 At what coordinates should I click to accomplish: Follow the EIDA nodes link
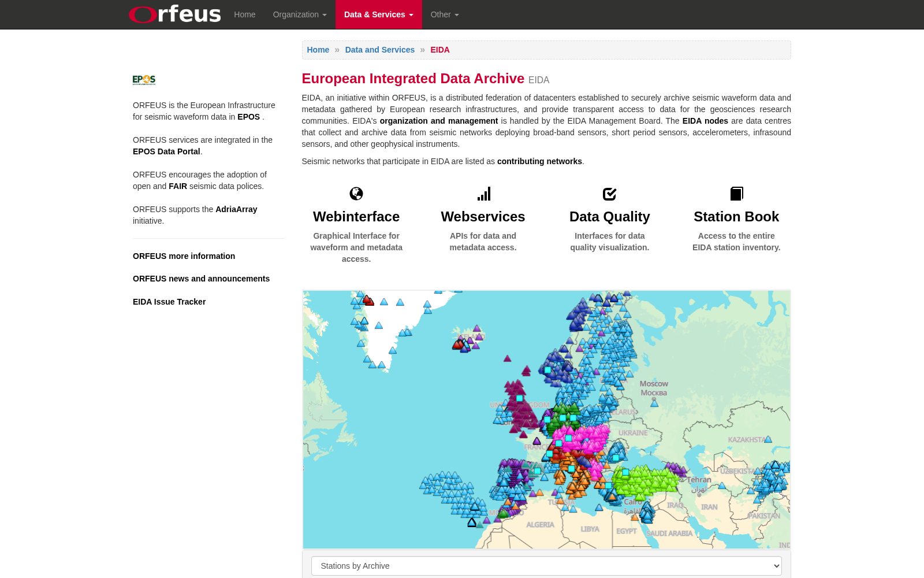(x=705, y=121)
